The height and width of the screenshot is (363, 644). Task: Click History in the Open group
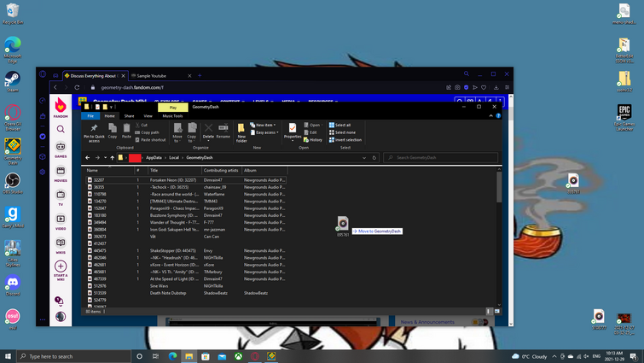[x=313, y=140]
